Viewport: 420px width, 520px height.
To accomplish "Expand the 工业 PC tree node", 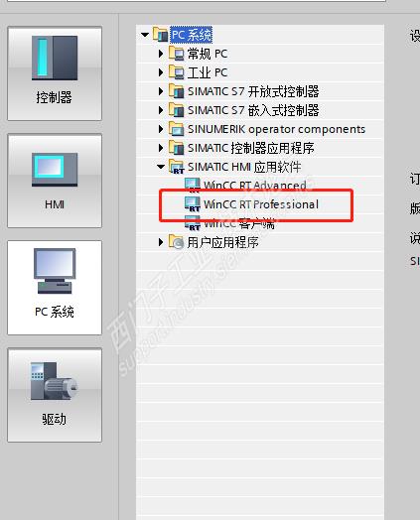I will pos(161,72).
